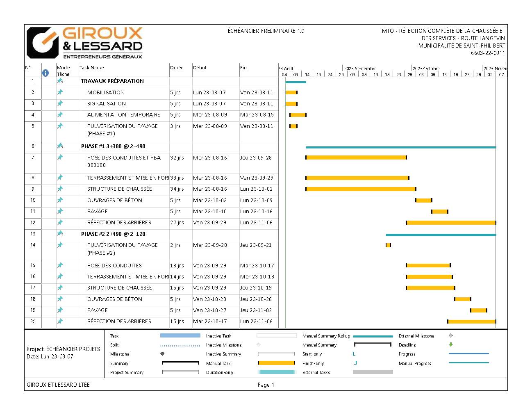Click the ÉCHÉANCIER PRÉLIMINAIRE 1.0 title

tap(266, 31)
